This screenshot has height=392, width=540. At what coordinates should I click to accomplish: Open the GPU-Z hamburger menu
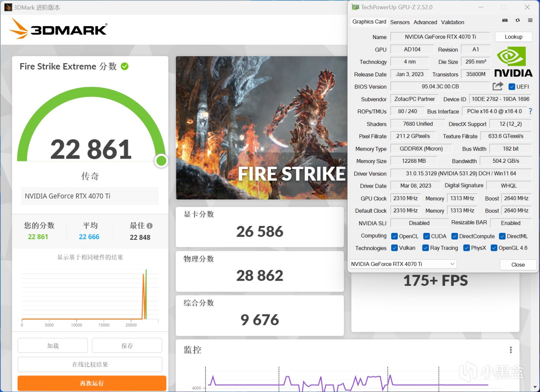[530, 20]
